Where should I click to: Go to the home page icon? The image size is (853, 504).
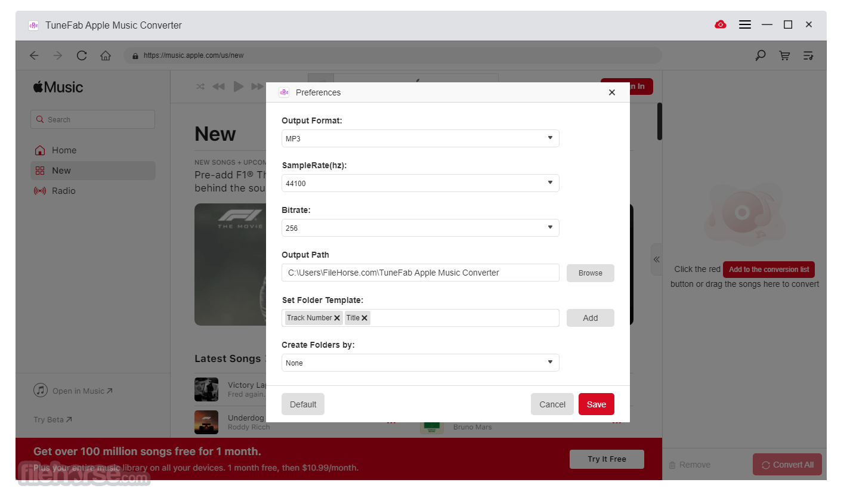point(106,55)
